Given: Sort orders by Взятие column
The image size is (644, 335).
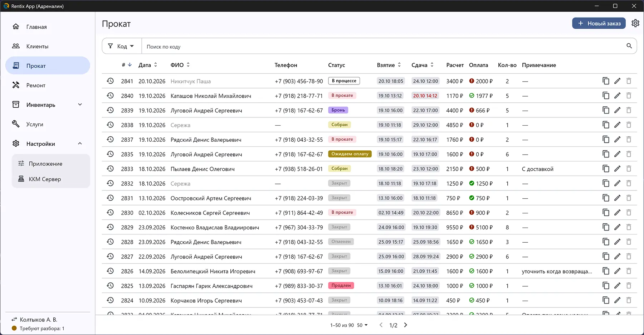Looking at the screenshot, I should pyautogui.click(x=389, y=65).
